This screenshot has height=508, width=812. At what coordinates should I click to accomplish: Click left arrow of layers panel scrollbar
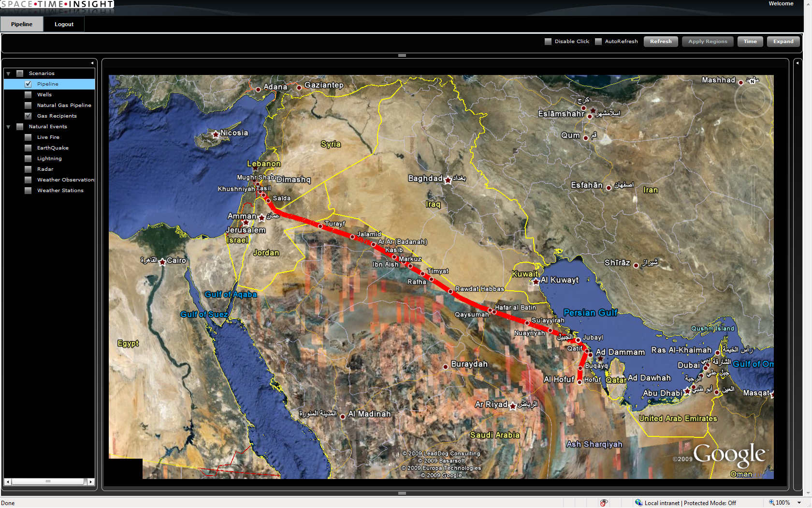[8, 482]
